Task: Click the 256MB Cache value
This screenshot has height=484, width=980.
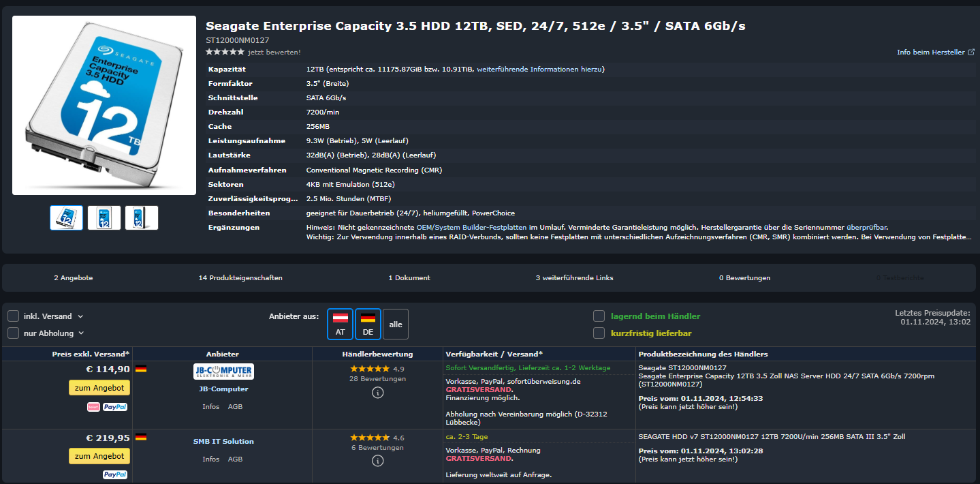Action: pos(317,126)
